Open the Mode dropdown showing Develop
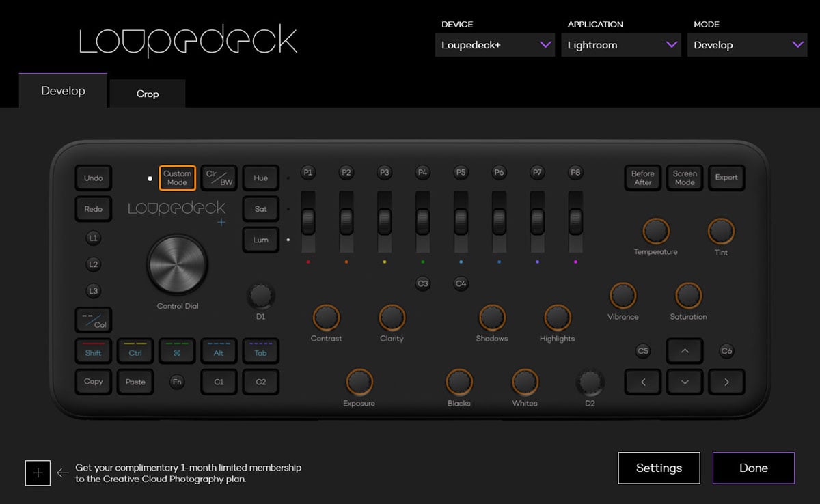 coord(748,45)
